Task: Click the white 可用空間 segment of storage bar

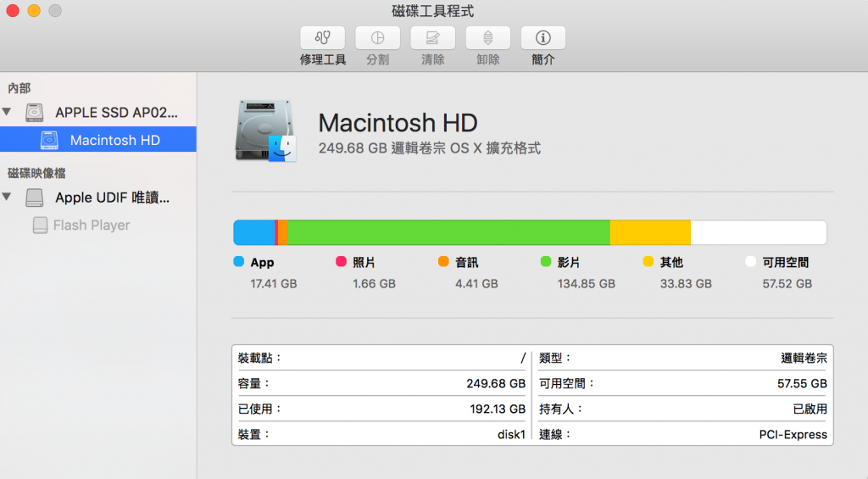Action: coord(758,232)
